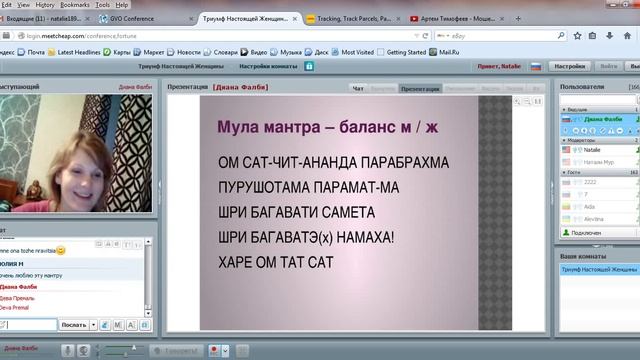
Task: Click the last blue chat toolbar icon
Action: tap(145, 325)
